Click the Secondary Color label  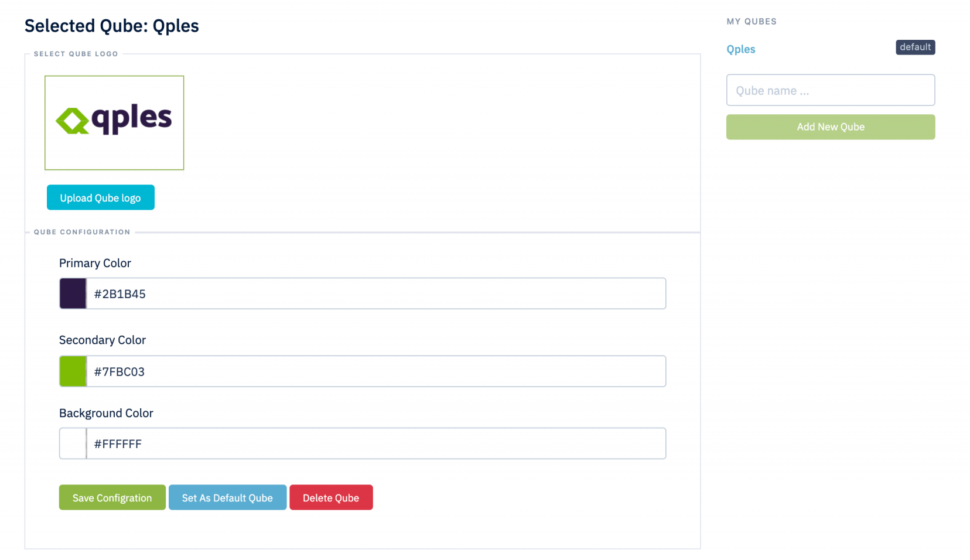(x=103, y=340)
